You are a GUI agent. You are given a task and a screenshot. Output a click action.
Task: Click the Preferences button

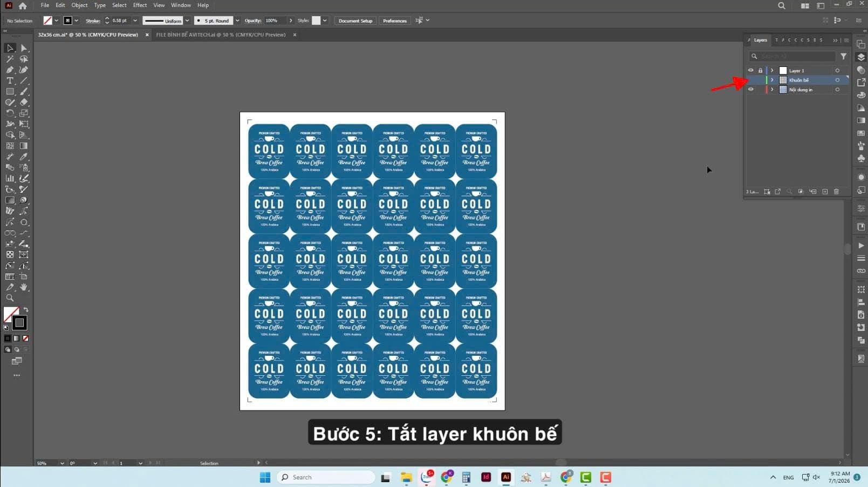[395, 21]
